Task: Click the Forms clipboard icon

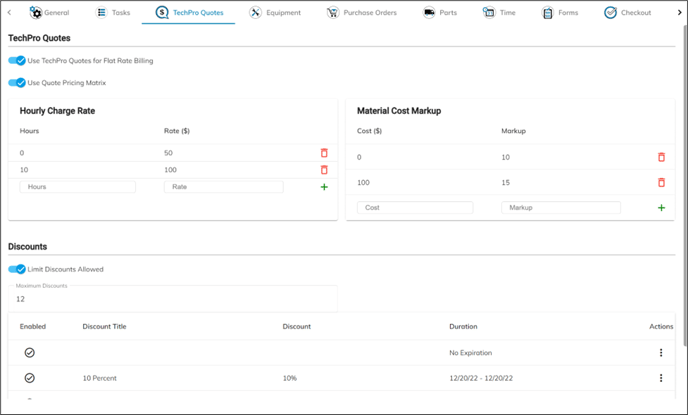Action: pos(548,13)
